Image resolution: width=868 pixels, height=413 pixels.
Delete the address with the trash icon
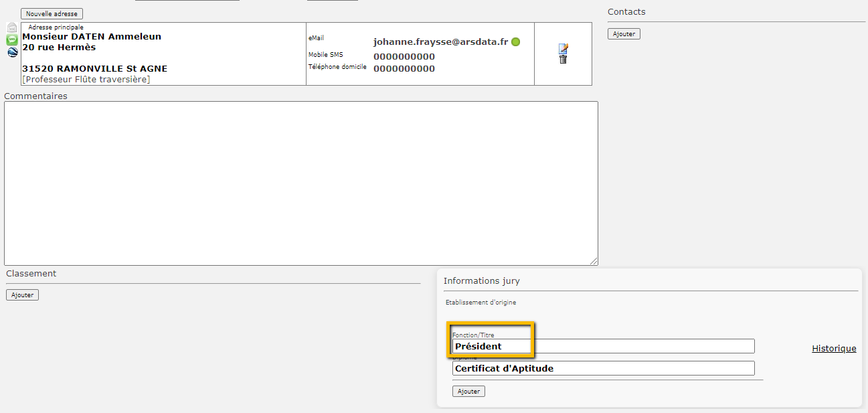pos(563,60)
